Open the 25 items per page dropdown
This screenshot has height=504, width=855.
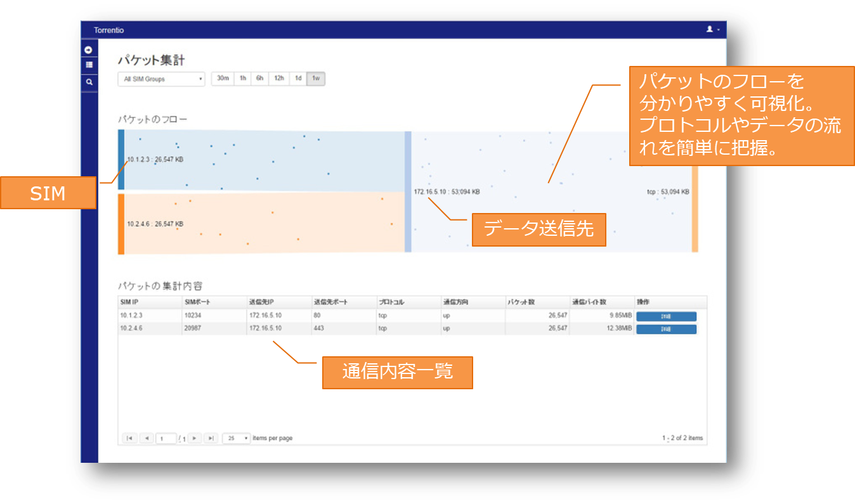(237, 438)
